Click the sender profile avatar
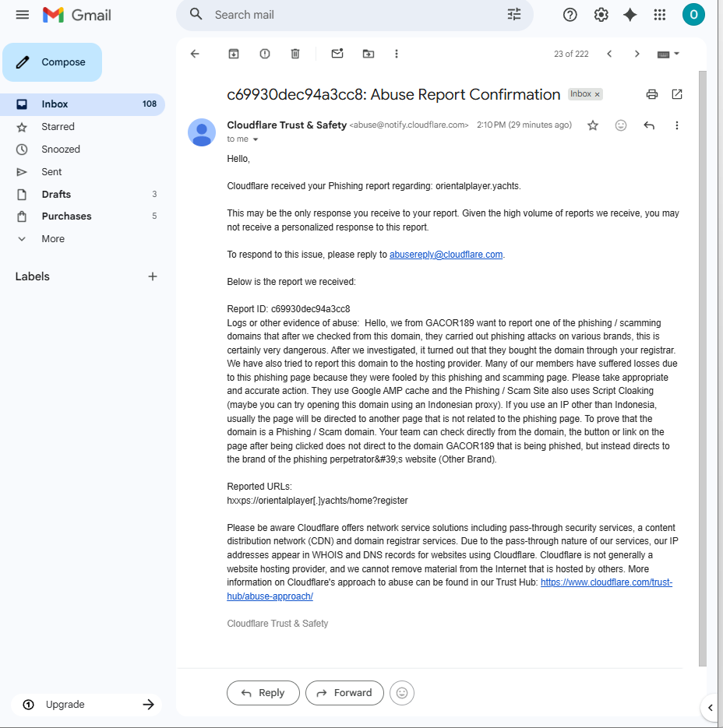 tap(201, 132)
